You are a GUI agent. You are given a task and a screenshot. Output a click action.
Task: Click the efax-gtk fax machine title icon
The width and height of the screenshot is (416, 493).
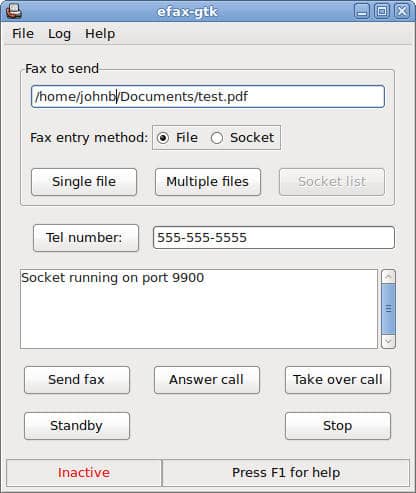click(x=14, y=11)
